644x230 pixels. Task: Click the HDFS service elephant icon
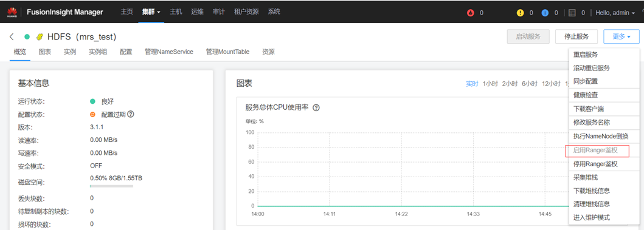pyautogui.click(x=40, y=37)
